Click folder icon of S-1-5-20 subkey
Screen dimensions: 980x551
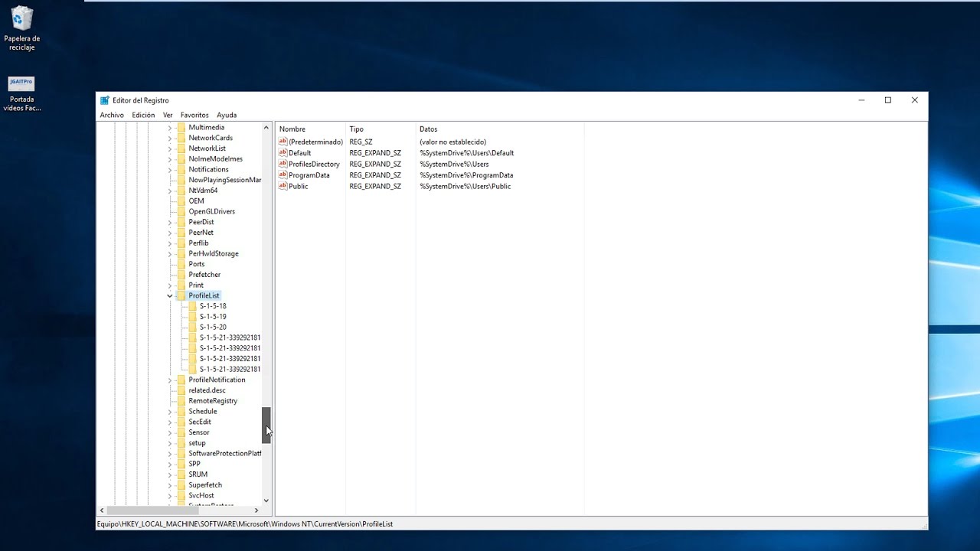[193, 327]
